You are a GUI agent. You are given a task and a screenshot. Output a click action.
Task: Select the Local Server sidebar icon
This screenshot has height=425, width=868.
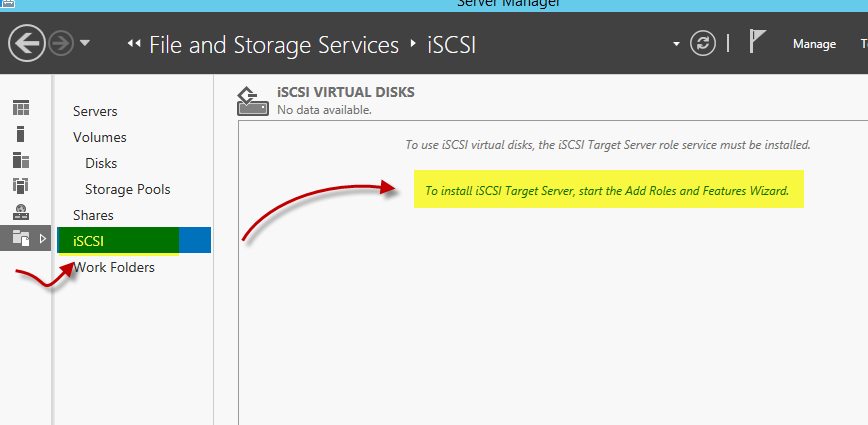[21, 134]
